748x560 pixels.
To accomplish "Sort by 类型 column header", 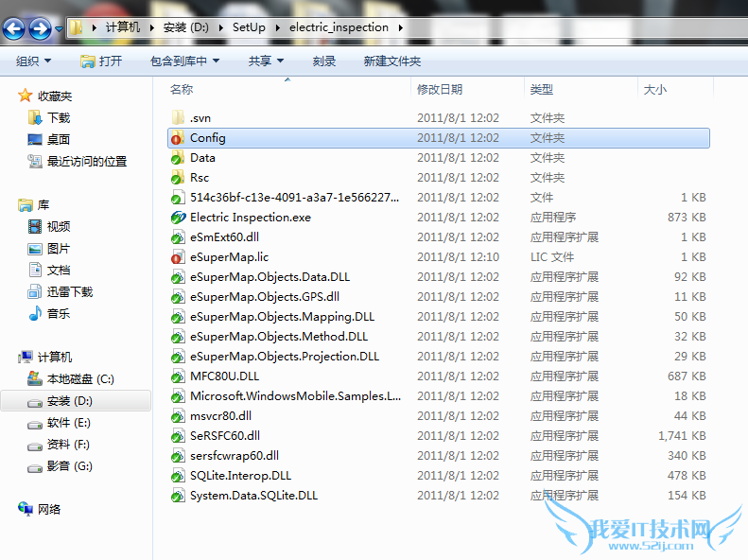I will (x=542, y=89).
